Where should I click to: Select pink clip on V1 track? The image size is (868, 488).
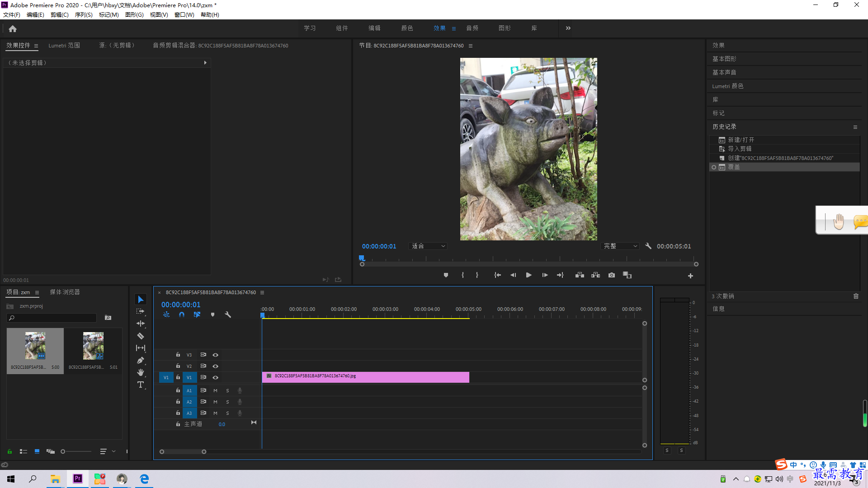click(x=365, y=377)
